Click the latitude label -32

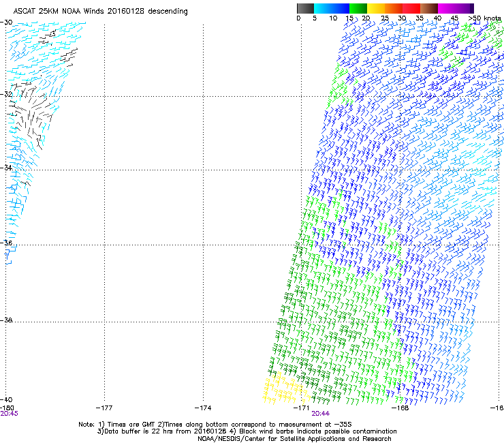click(x=6, y=94)
